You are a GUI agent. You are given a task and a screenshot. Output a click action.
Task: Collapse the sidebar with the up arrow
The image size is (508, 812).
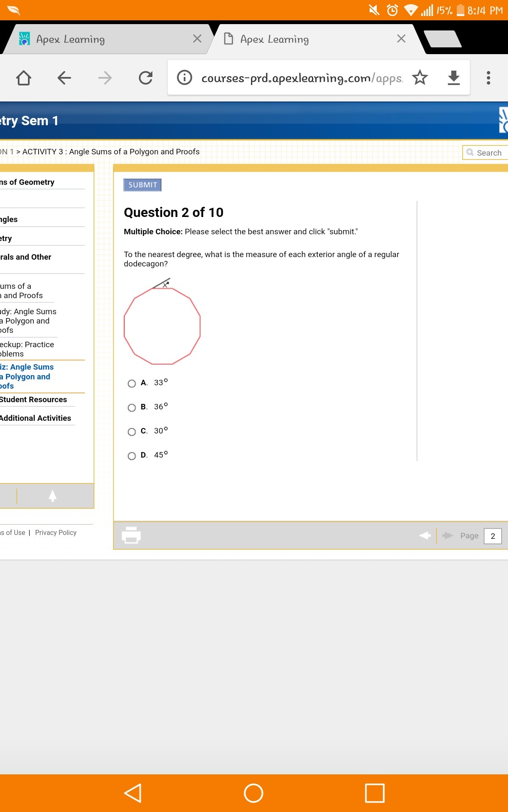click(x=52, y=496)
